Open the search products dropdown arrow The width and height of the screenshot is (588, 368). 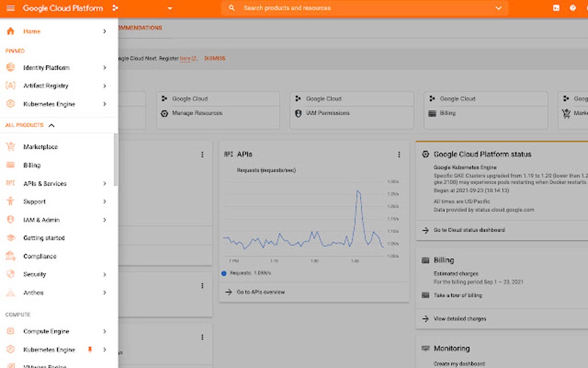click(497, 8)
